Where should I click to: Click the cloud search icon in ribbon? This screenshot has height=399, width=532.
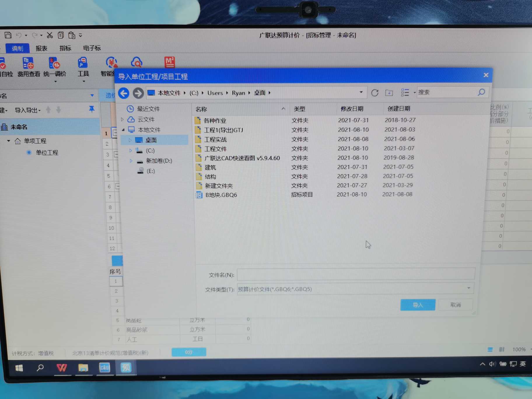136,62
